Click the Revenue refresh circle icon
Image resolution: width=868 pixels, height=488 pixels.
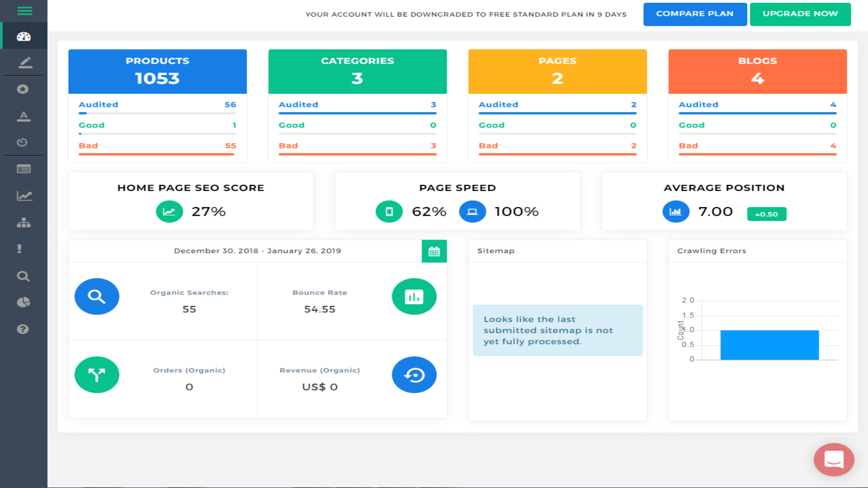point(414,374)
